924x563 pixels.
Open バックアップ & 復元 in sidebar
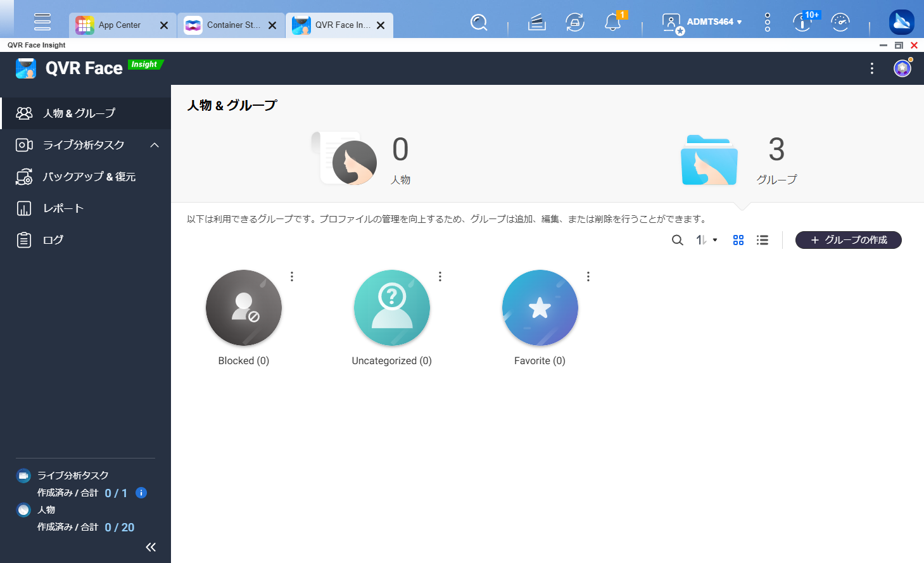85,177
